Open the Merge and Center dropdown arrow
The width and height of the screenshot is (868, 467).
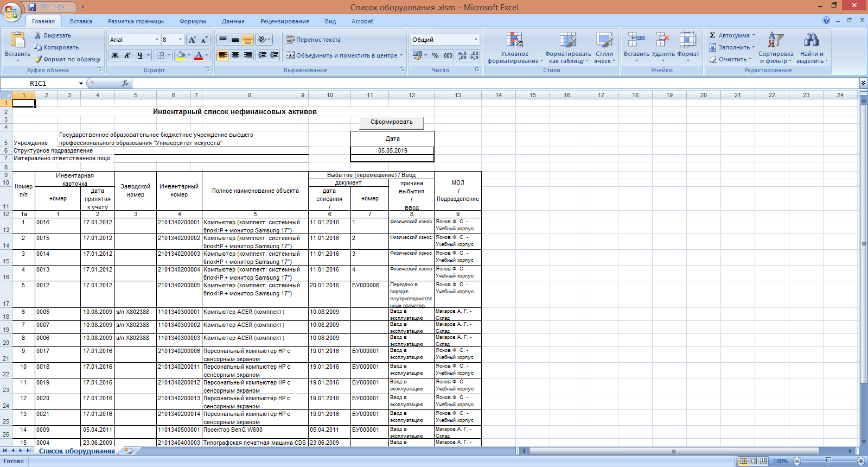coord(401,55)
